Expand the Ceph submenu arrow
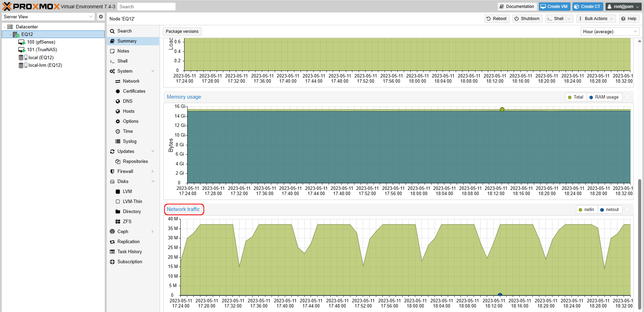Screen dimensions: 644x312 153,231
